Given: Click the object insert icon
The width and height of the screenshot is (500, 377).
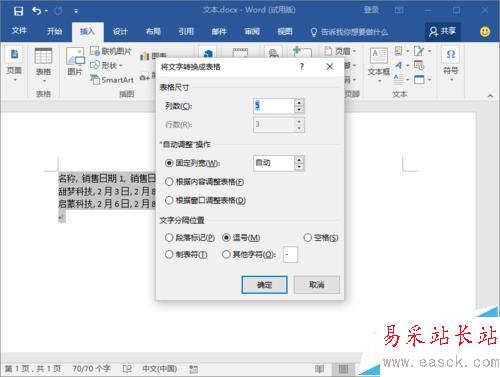Looking at the screenshot, I should click(419, 79).
